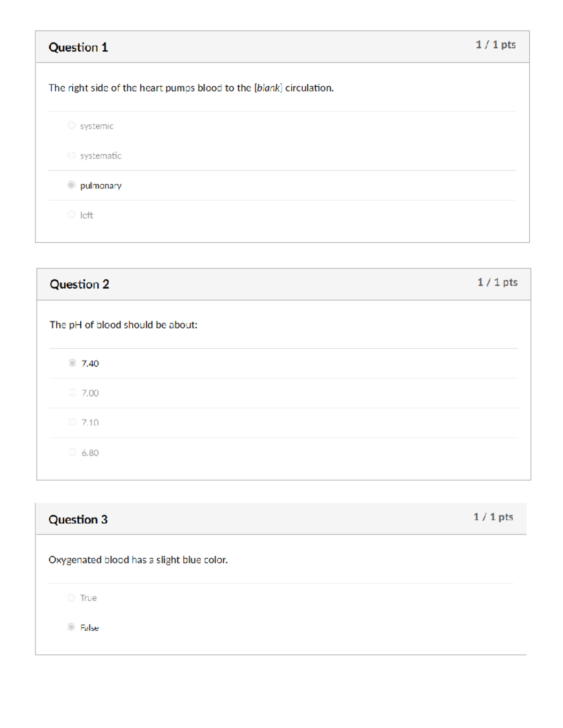Screen dimensions: 563x728
Task: Select the 7.40 pH radio button
Action: [72, 363]
